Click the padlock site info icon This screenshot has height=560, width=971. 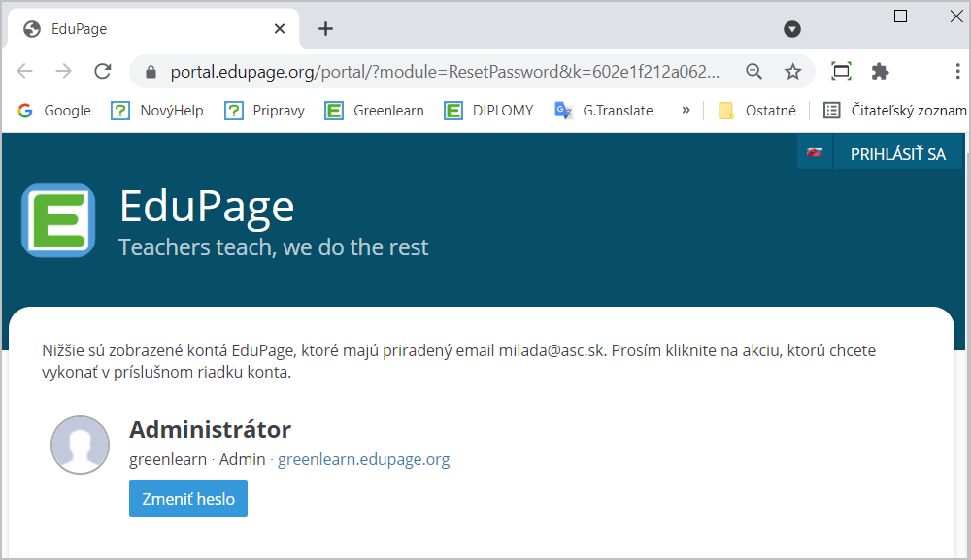tap(151, 72)
